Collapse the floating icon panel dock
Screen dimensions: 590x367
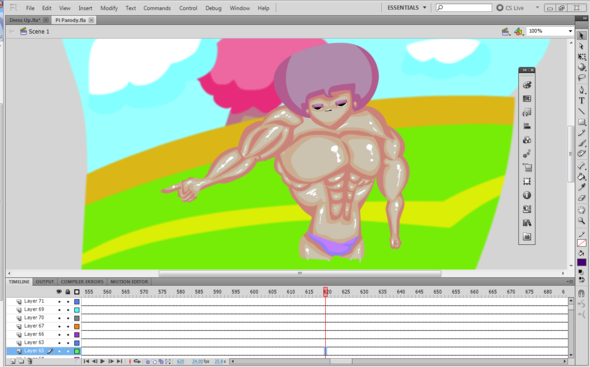point(524,70)
